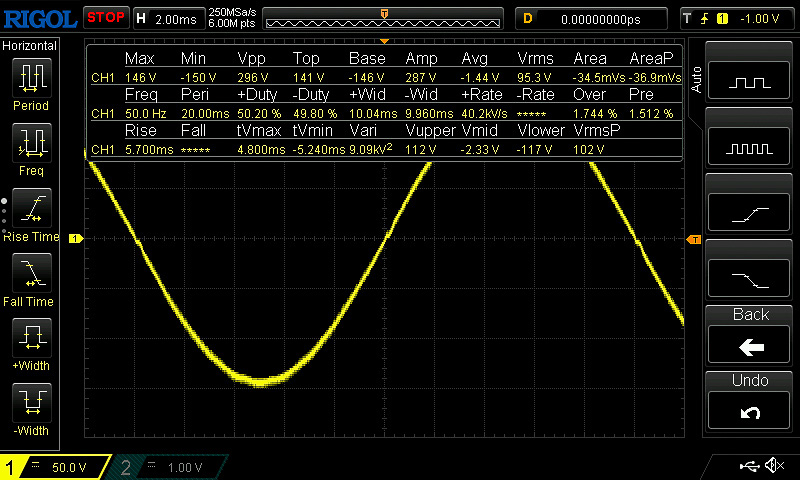
Task: Click the Vupper value 112 V
Action: click(x=420, y=150)
